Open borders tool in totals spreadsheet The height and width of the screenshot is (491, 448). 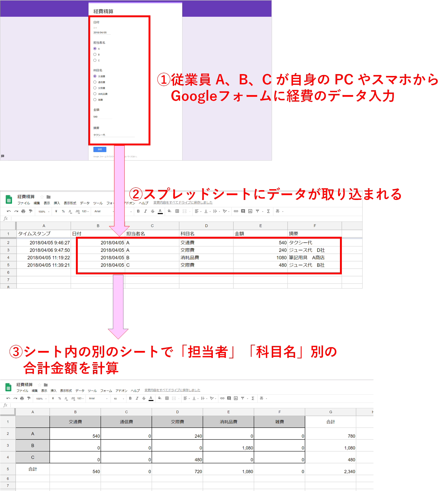(167, 398)
